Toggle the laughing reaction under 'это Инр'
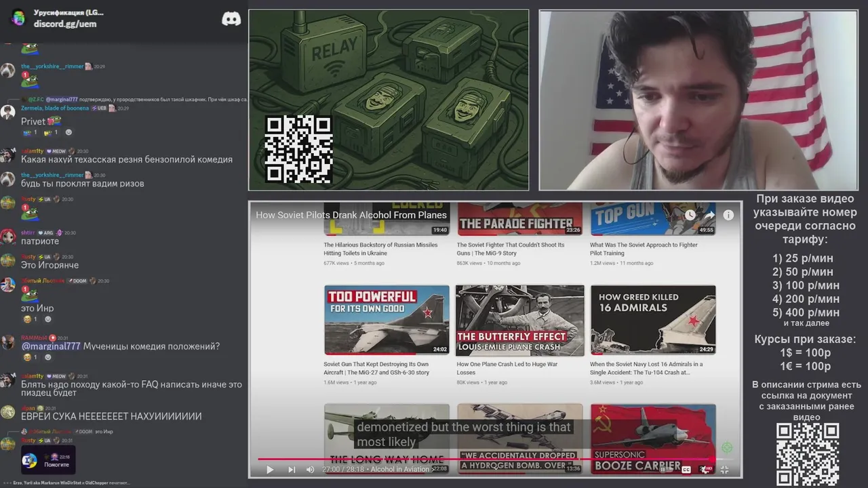 tap(31, 319)
